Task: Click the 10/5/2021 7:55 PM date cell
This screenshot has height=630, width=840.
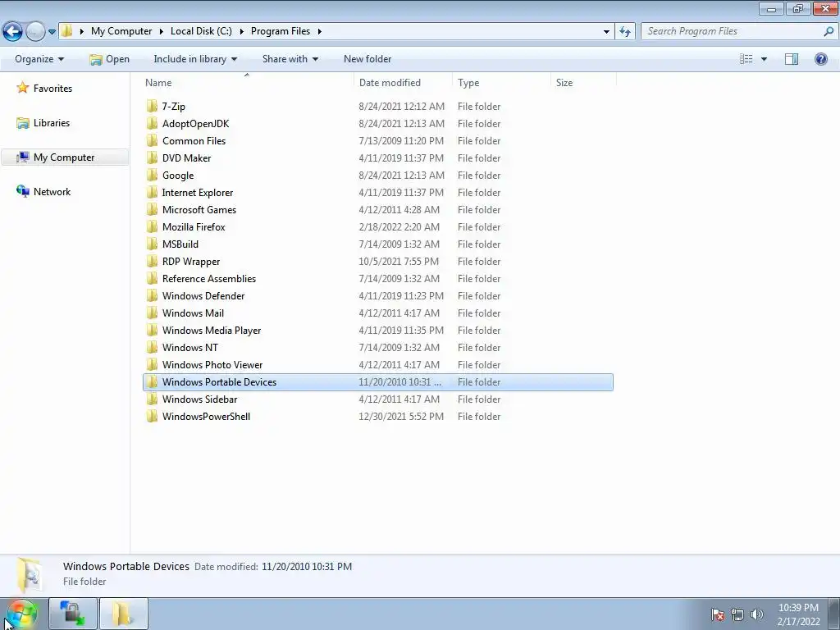Action: coord(399,262)
